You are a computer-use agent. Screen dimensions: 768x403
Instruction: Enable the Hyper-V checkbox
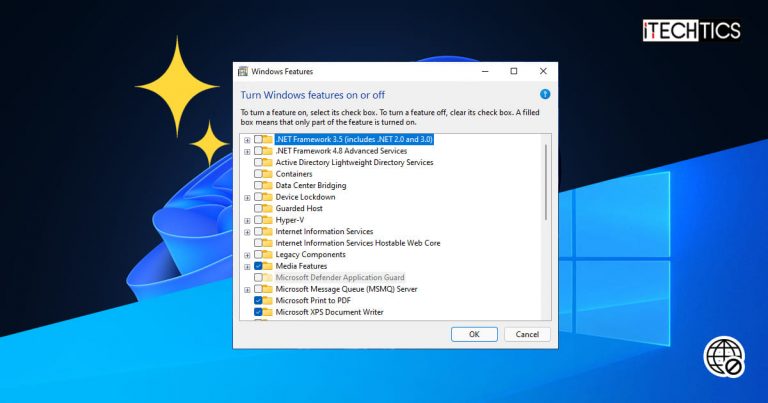pyautogui.click(x=258, y=220)
